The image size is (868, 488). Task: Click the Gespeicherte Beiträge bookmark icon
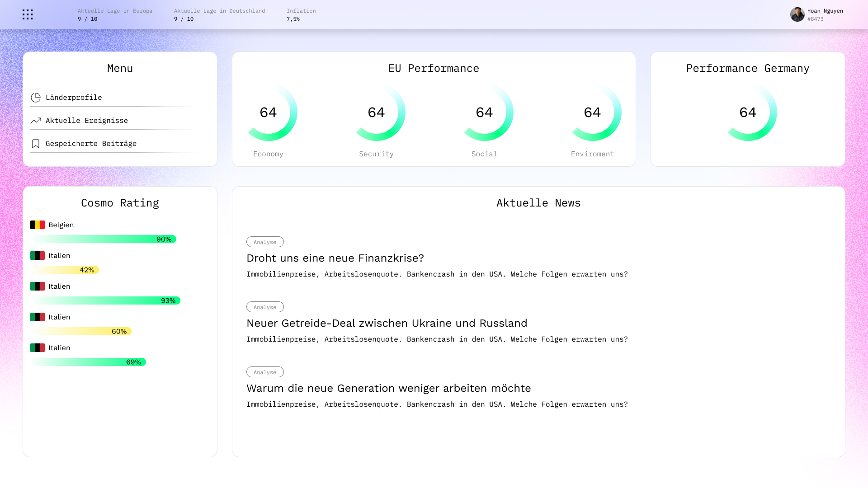[36, 144]
